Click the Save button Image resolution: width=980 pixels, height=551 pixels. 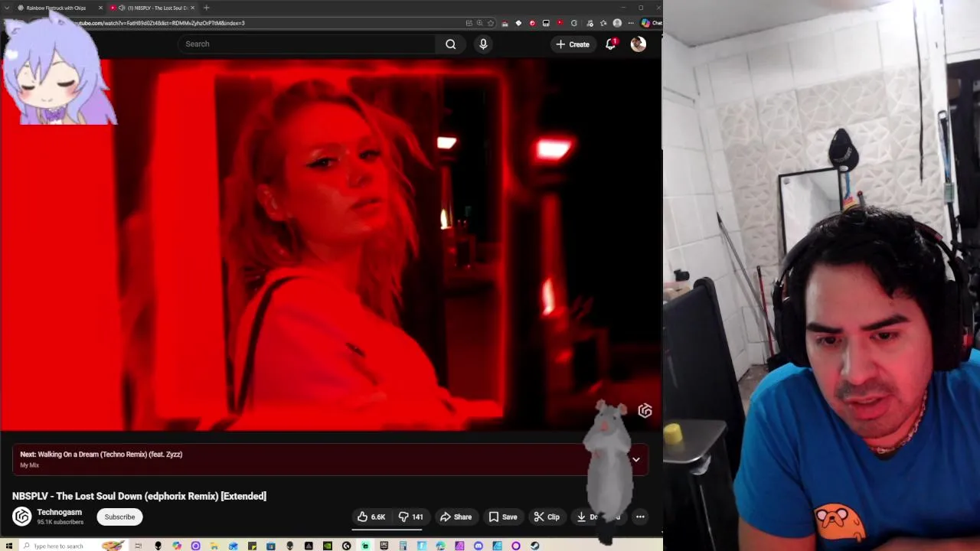(x=503, y=517)
